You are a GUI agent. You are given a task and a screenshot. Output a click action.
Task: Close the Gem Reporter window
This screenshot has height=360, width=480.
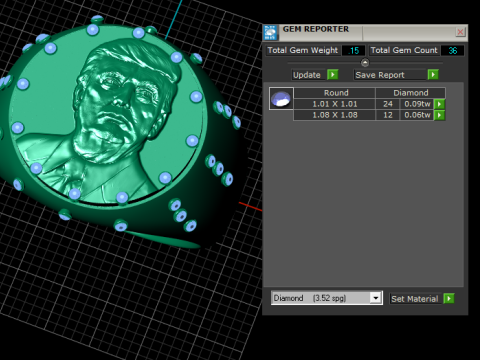[x=460, y=32]
